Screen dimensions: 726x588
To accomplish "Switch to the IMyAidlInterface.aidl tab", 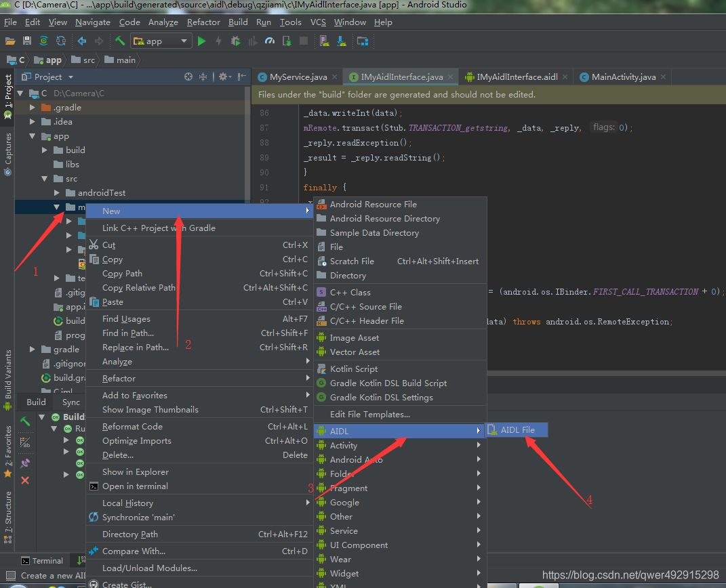I will [517, 77].
